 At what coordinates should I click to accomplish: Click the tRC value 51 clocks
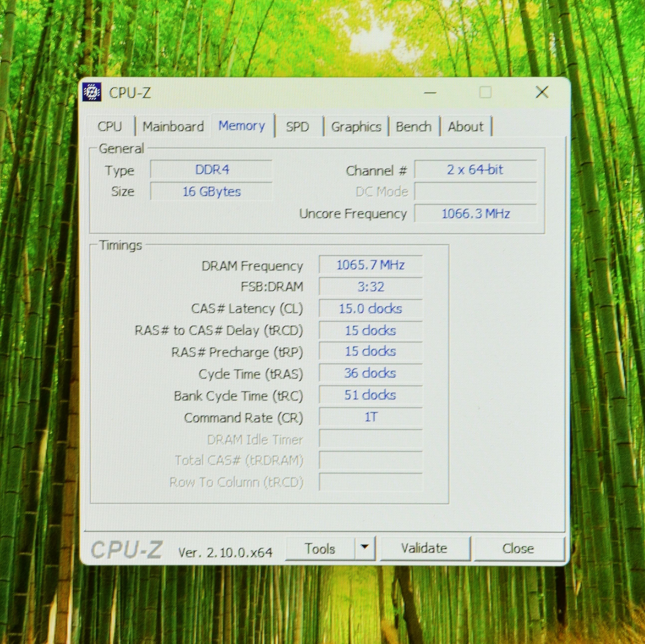[370, 395]
